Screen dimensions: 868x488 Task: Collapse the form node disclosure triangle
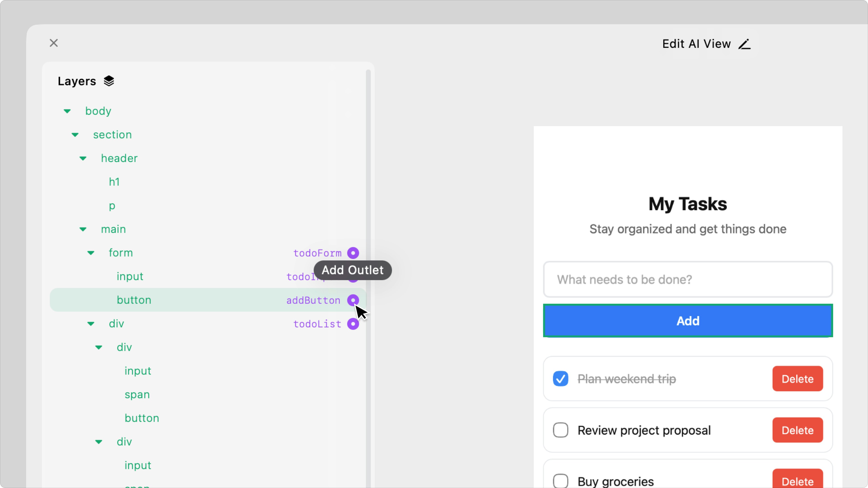click(x=91, y=253)
